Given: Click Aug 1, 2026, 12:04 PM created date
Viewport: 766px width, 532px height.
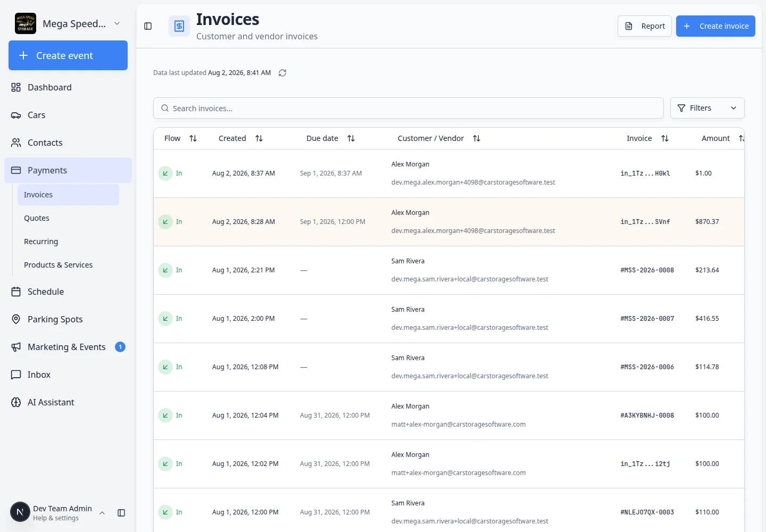Looking at the screenshot, I should 245,415.
